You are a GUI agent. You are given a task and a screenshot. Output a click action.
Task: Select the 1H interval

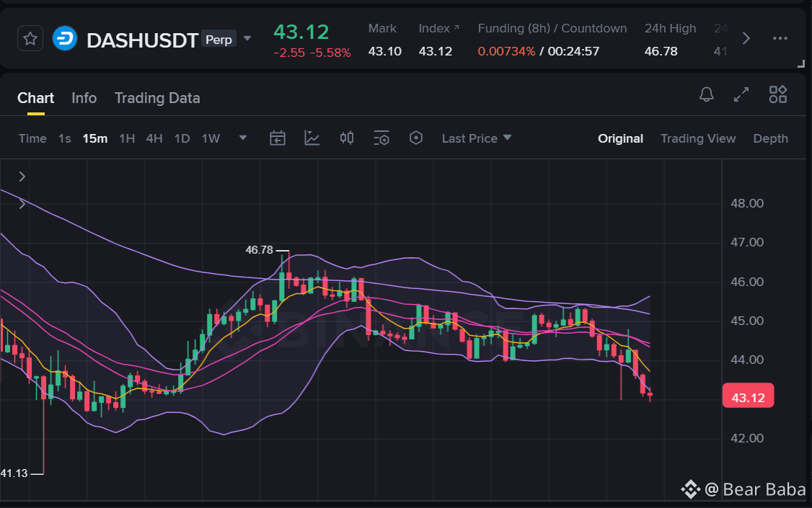[x=127, y=138]
